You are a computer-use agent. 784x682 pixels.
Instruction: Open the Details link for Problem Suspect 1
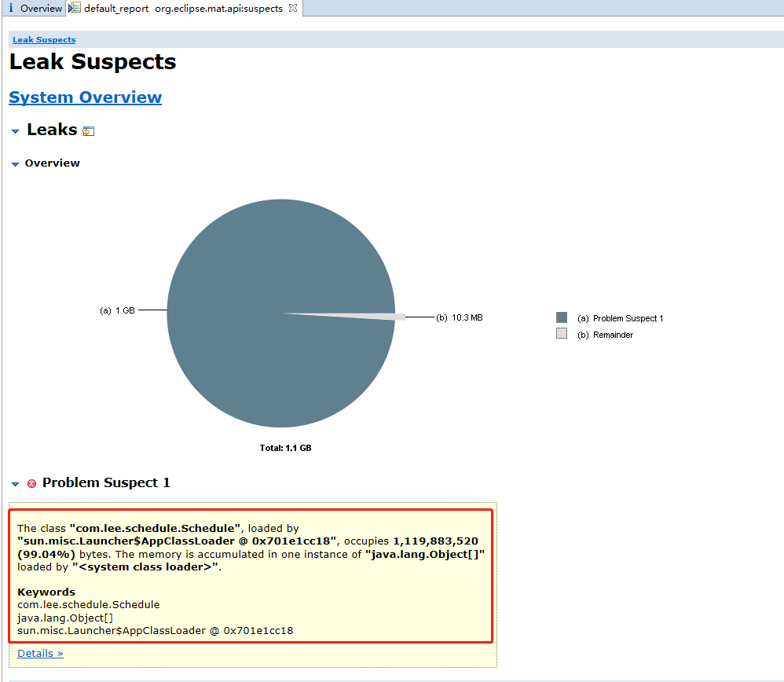pos(40,654)
